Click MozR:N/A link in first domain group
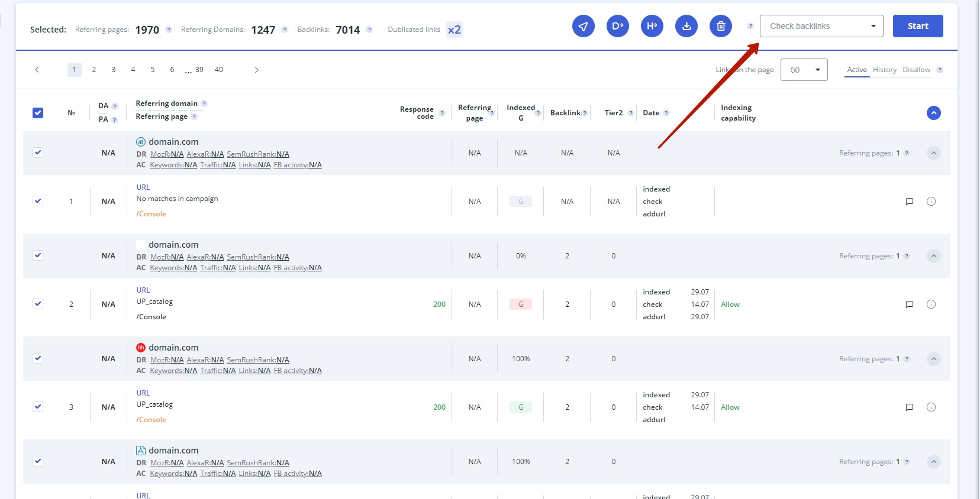980x499 pixels. 167,154
